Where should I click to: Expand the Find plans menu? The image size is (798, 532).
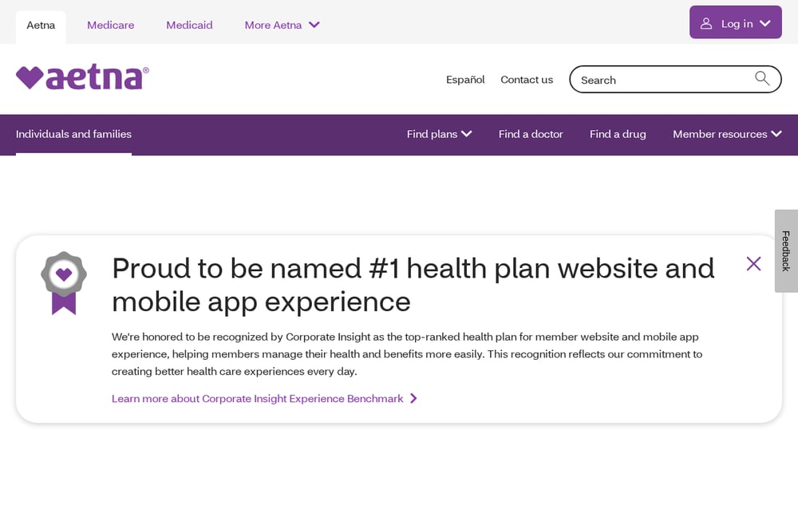pyautogui.click(x=439, y=134)
